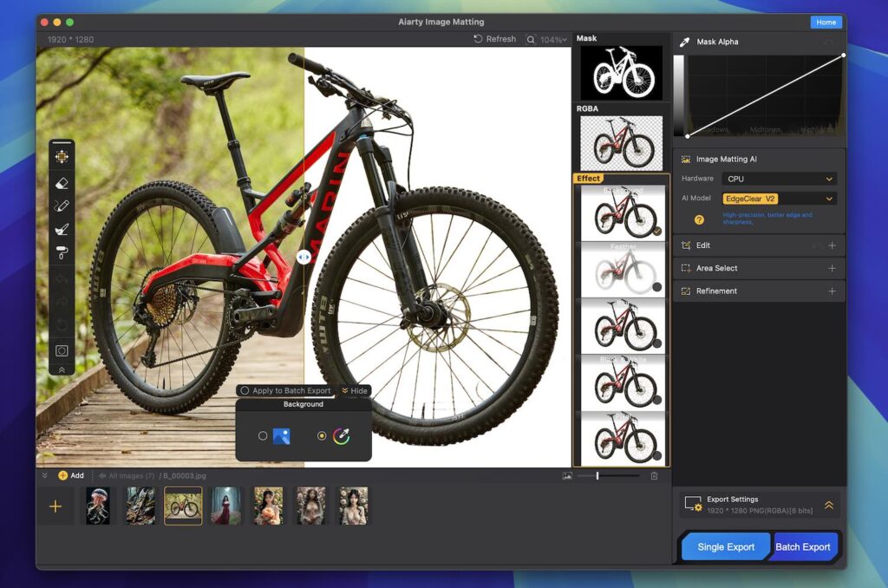Select the pencil Brush tool
Screen dimensions: 888x588
click(x=62, y=206)
